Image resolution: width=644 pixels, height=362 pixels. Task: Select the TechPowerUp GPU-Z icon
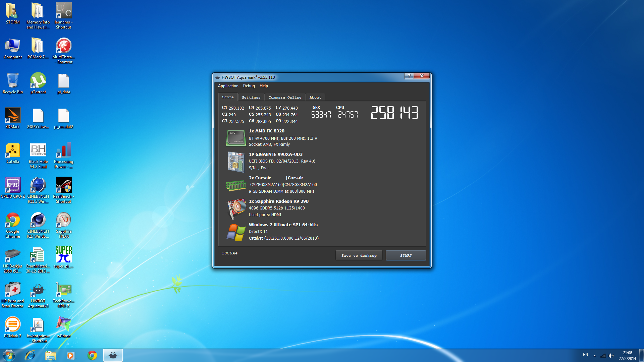[63, 295]
